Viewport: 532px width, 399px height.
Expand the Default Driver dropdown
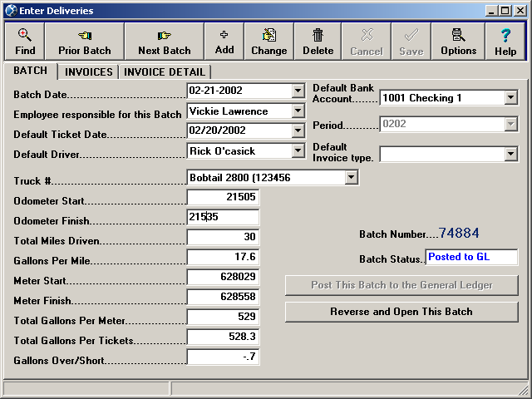(298, 150)
